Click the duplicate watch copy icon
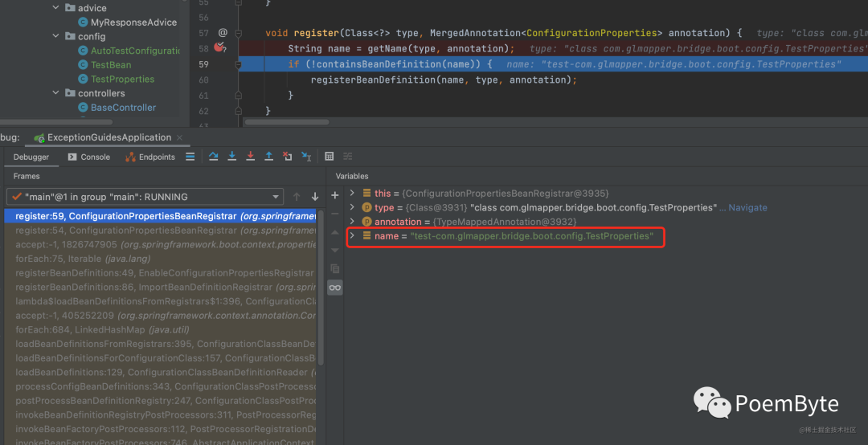 pos(335,268)
